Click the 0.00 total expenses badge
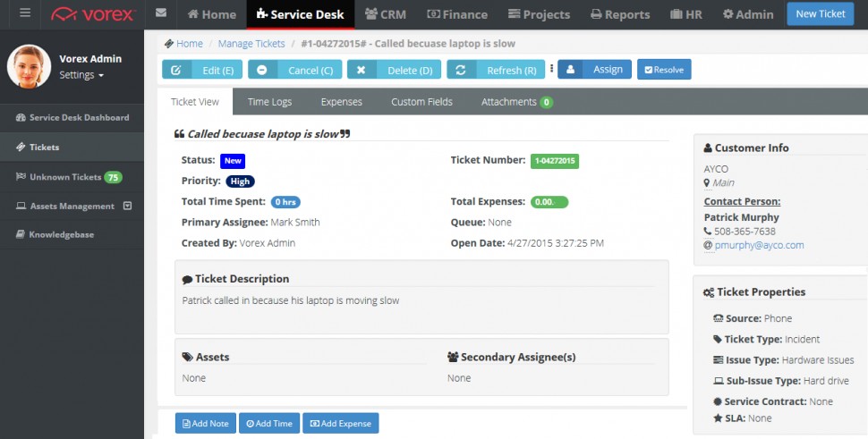 549,202
